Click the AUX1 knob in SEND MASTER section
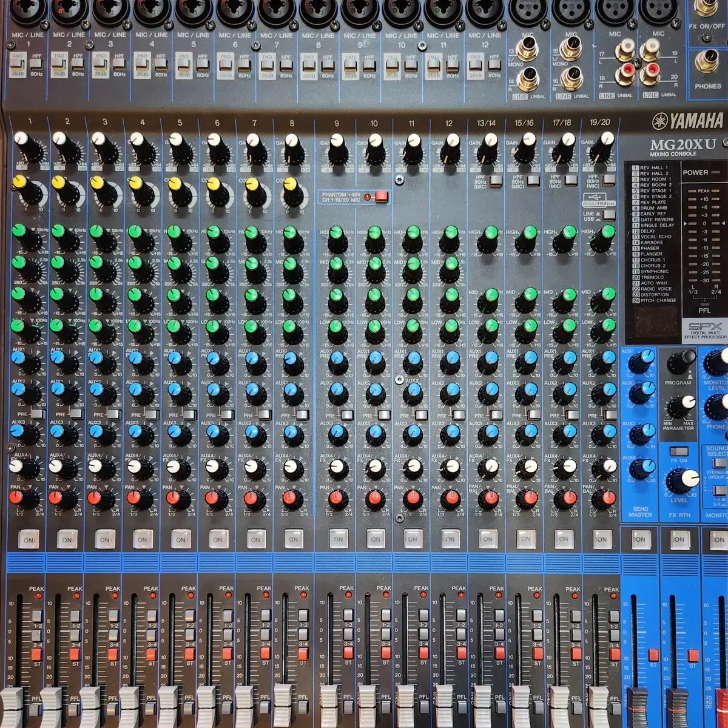Screen dimensions: 728x728 click(641, 361)
